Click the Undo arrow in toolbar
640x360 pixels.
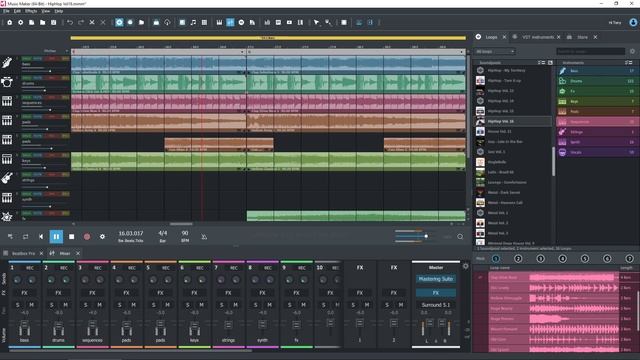[x=70, y=22]
